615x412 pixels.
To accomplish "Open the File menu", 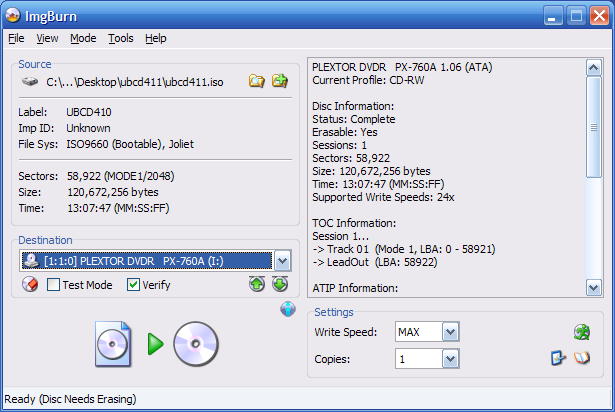I will point(16,38).
